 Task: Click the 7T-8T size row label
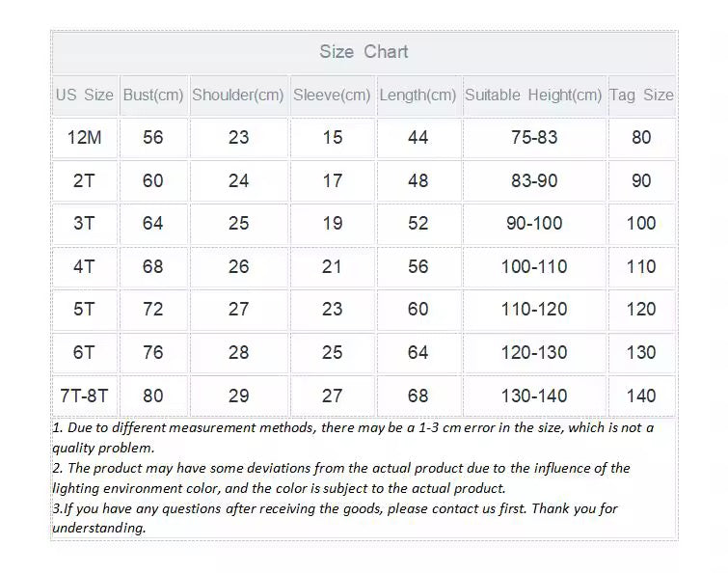84,396
